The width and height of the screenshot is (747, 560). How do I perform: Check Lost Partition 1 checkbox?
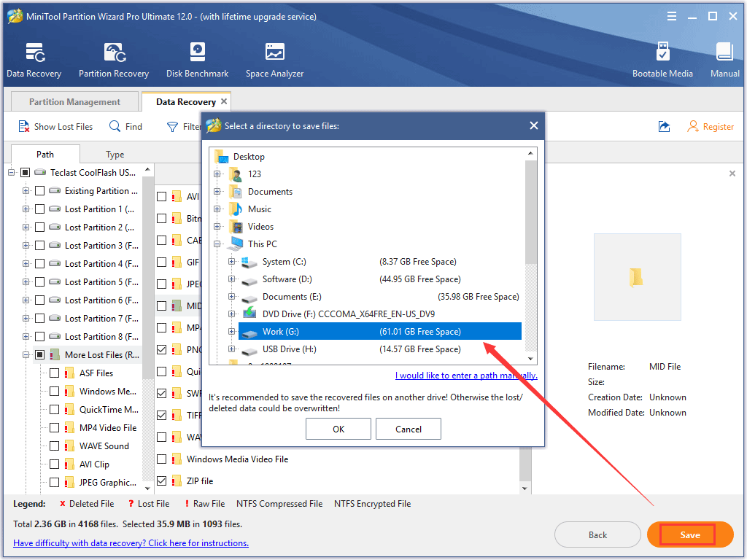point(40,209)
